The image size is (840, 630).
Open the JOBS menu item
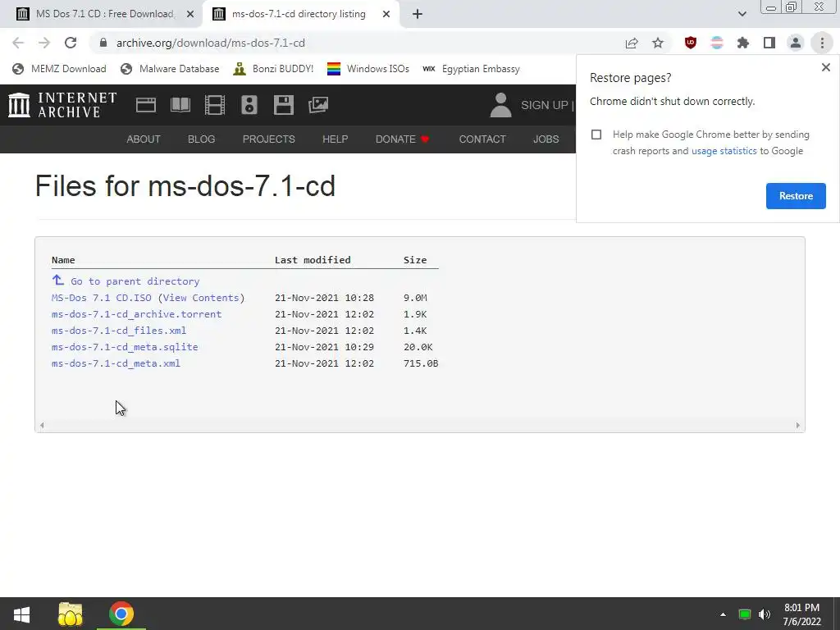(546, 139)
